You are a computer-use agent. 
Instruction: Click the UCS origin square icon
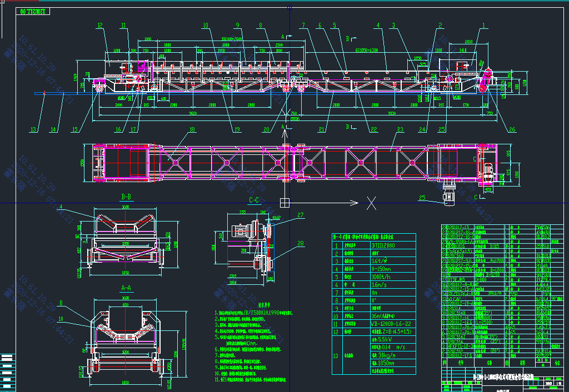tap(284, 202)
